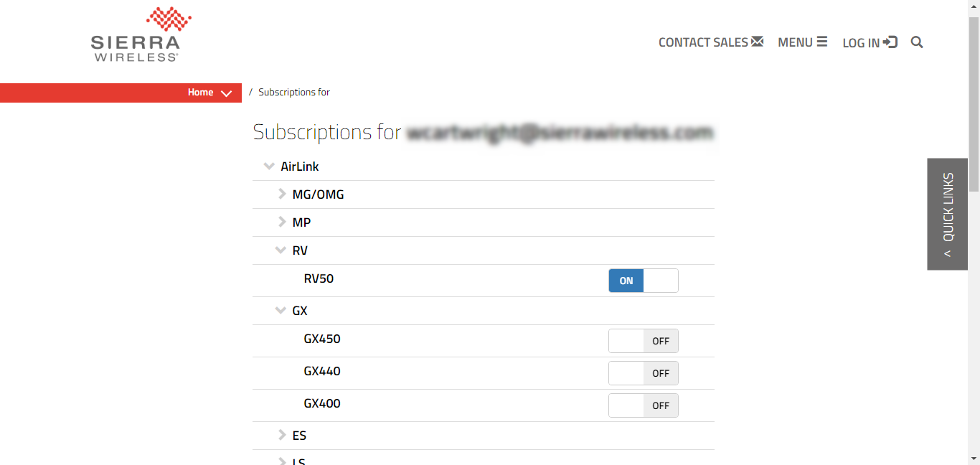Click the Sierra Wireless logo
Screen dimensions: 980x465
click(135, 34)
